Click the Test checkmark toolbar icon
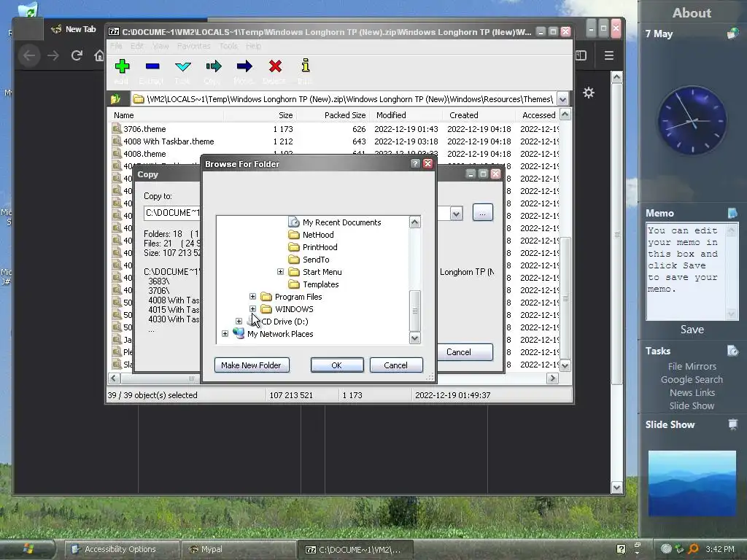 [183, 66]
